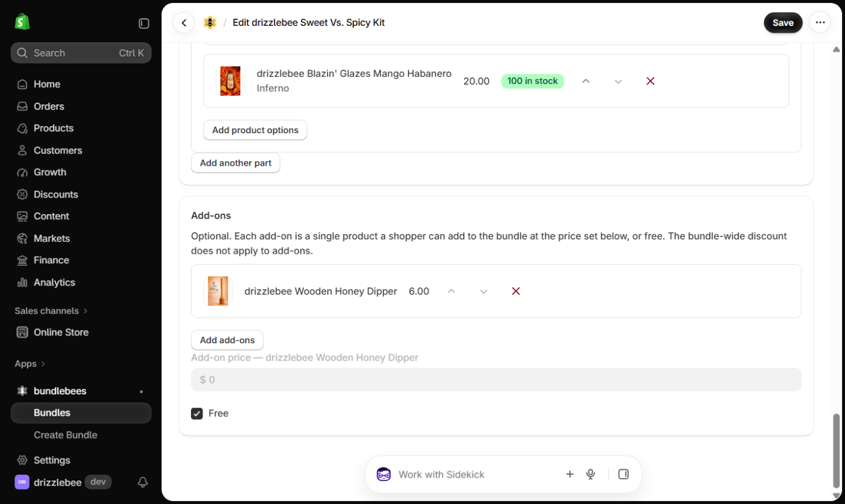Click the Save button
845x504 pixels.
[783, 23]
